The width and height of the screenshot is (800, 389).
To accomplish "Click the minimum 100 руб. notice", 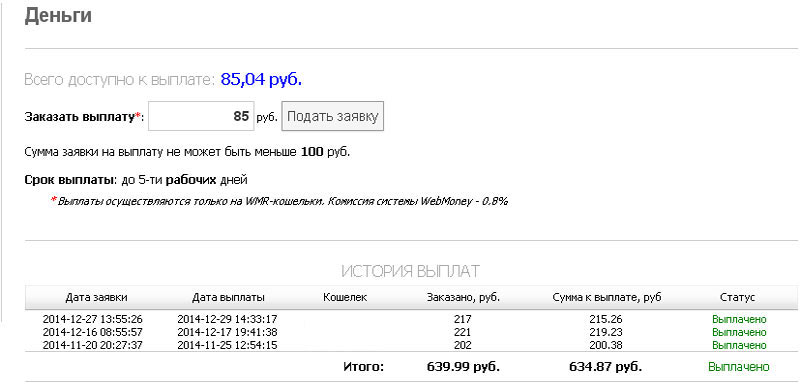I will (x=187, y=152).
